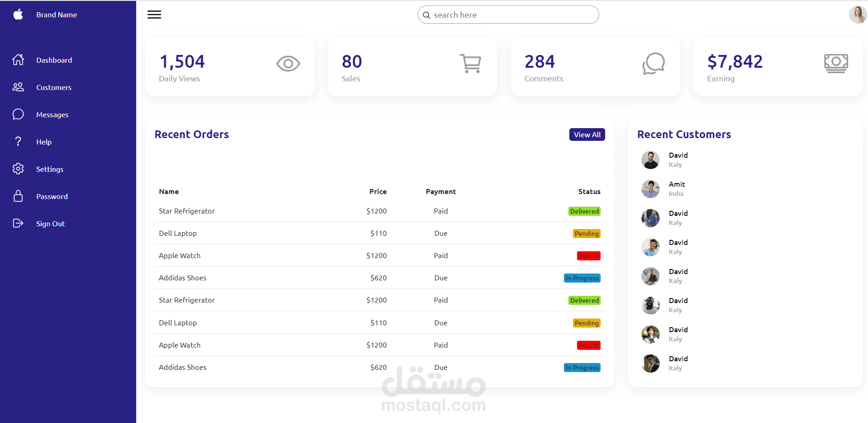The width and height of the screenshot is (868, 423).
Task: Click the comment bubble icon on Comments card
Action: (x=654, y=64)
